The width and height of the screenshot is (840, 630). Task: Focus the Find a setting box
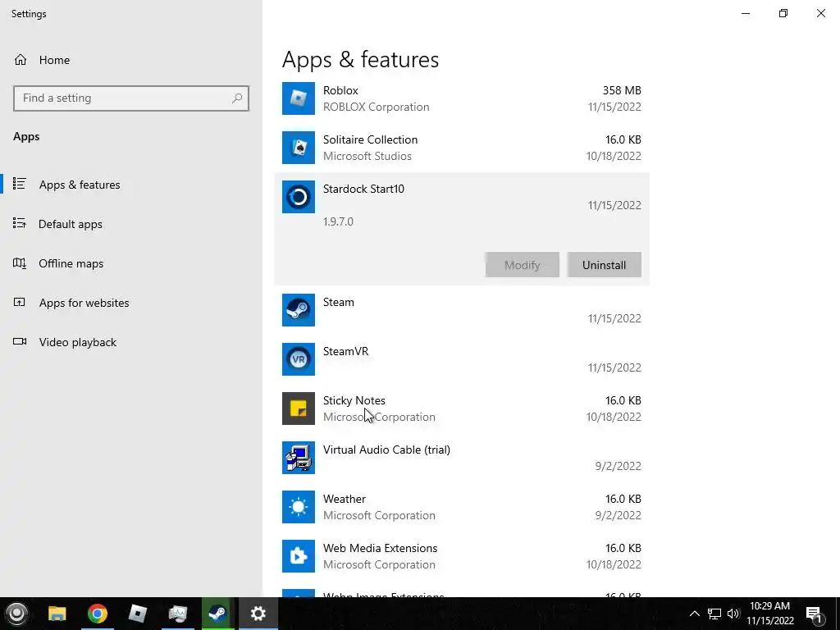pos(131,98)
